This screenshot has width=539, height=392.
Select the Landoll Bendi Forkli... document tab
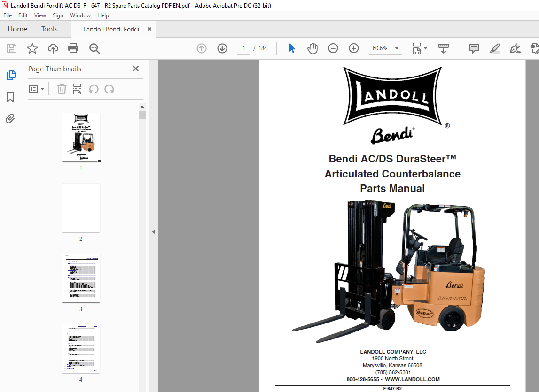click(x=113, y=29)
